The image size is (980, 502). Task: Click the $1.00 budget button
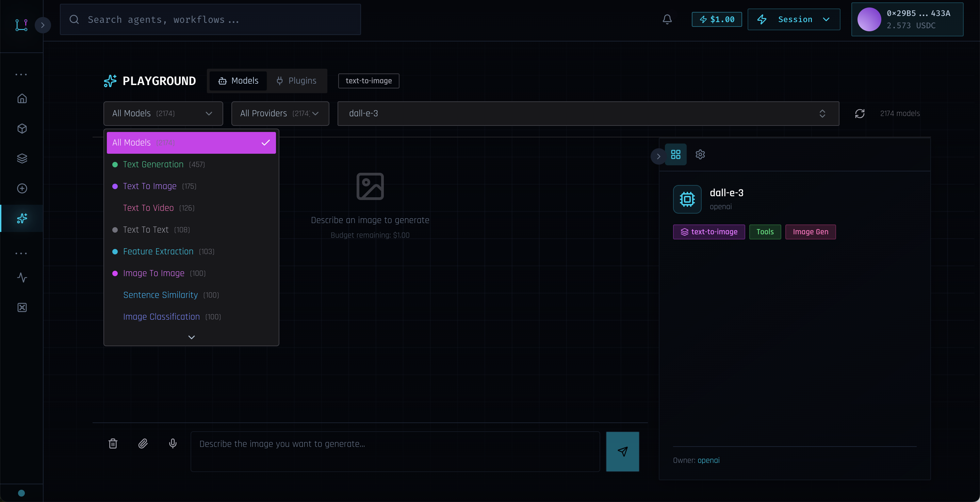[x=717, y=19]
